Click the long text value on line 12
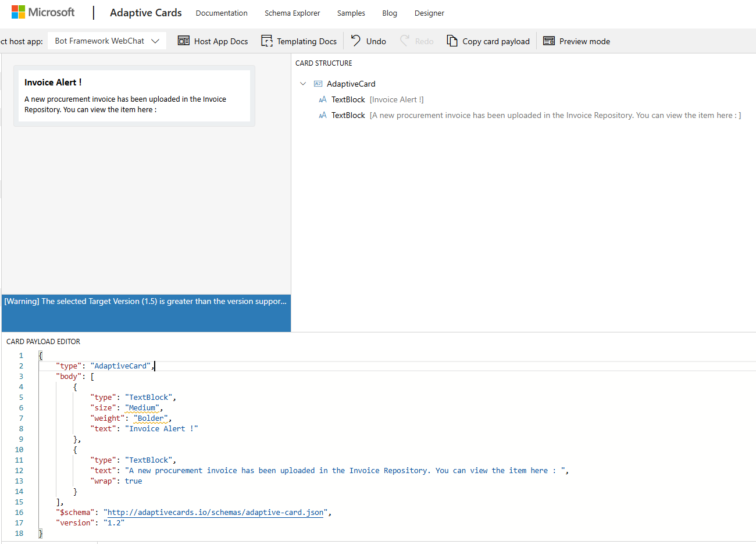The image size is (756, 544). 345,470
